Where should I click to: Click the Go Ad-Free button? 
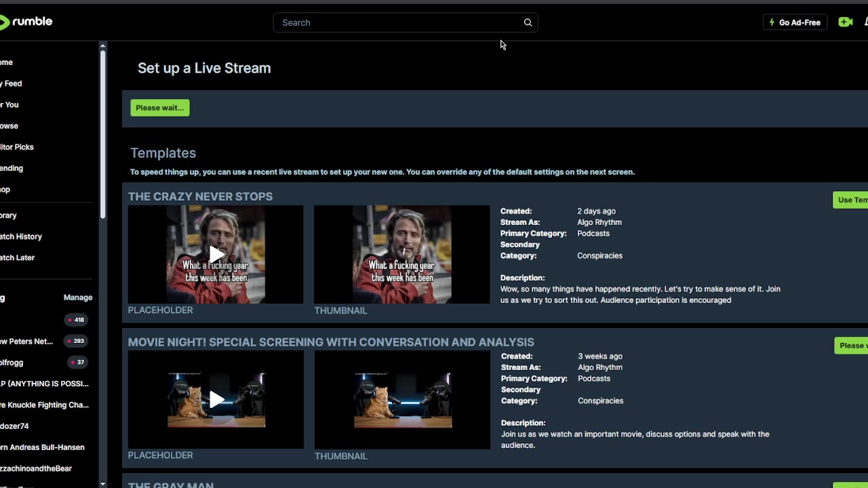[x=795, y=22]
